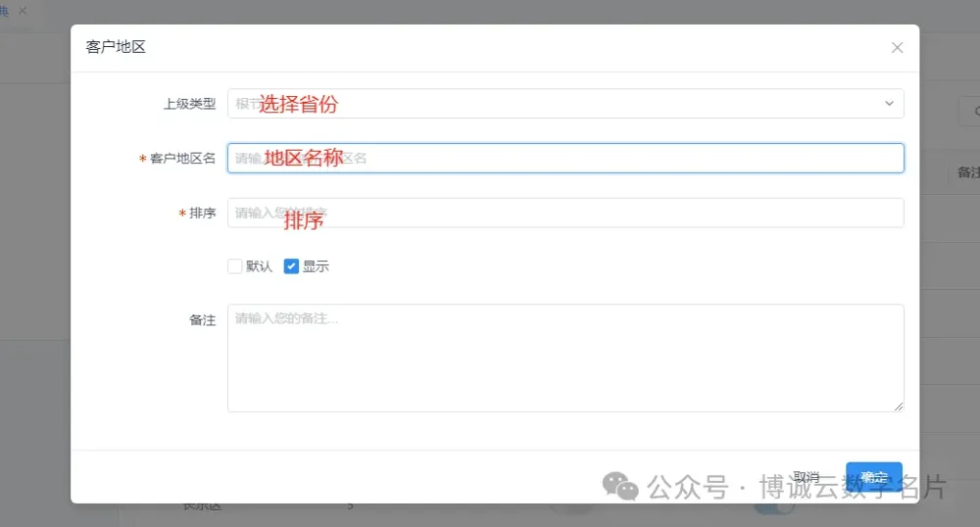Click the 上级类型 field label
Screen dimensions: 980x527
pyautogui.click(x=189, y=104)
